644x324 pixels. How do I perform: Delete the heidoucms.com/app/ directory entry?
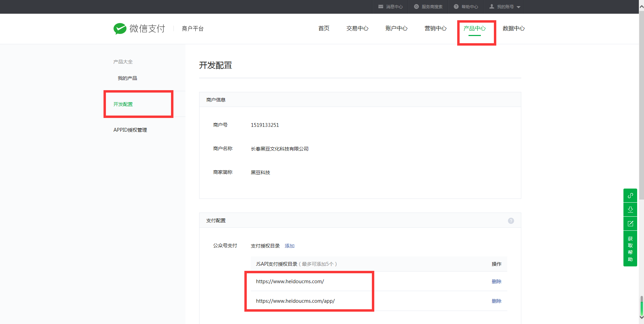tap(497, 301)
